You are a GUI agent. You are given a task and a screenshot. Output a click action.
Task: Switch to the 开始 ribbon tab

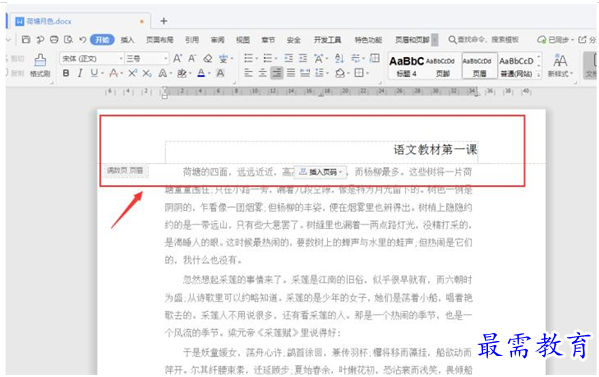coord(102,40)
